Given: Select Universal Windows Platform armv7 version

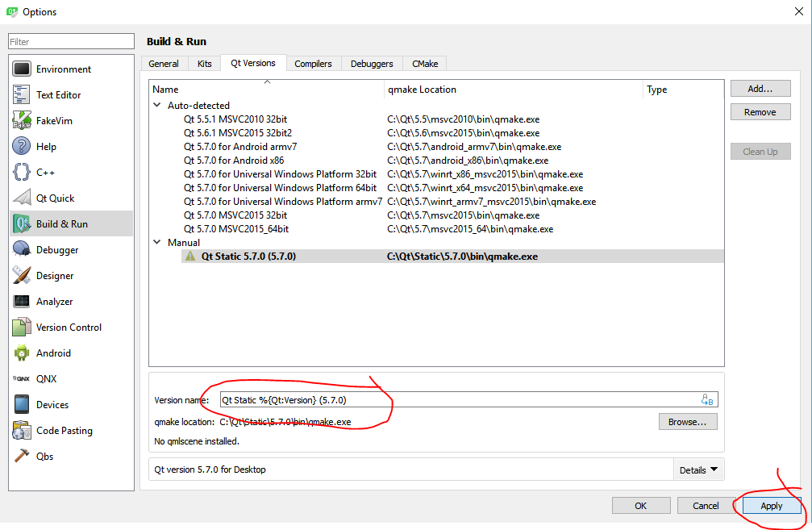Looking at the screenshot, I should [283, 202].
